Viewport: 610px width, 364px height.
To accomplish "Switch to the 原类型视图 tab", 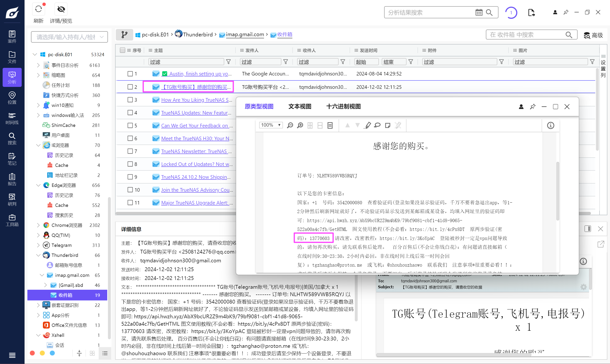I will point(259,106).
